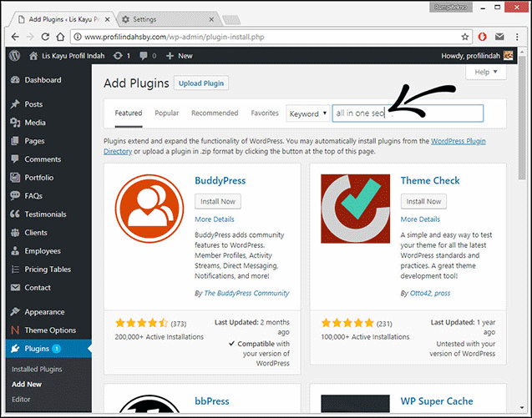532x418 pixels.
Task: Open the Appearance menu
Action: click(x=44, y=312)
